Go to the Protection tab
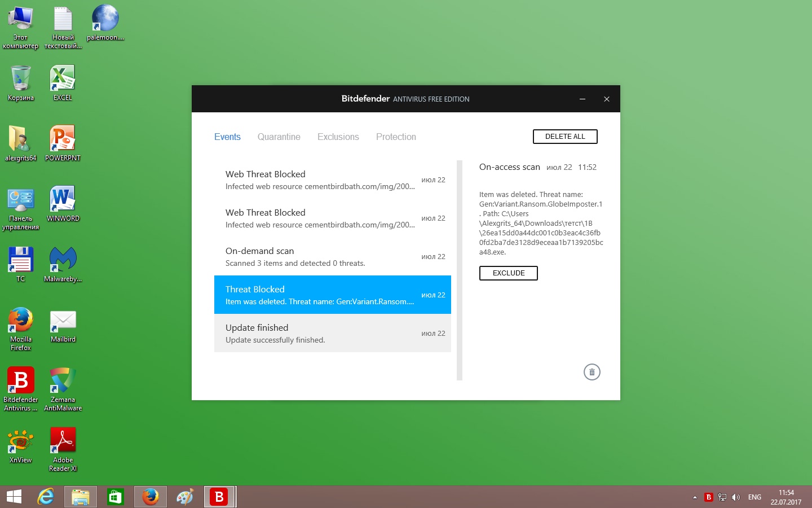 tap(396, 137)
